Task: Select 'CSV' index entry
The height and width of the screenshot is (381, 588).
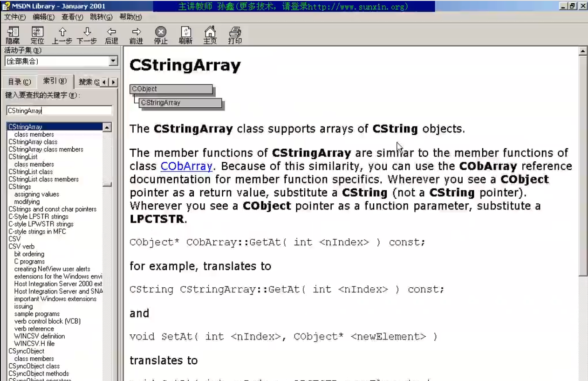Action: tap(14, 239)
